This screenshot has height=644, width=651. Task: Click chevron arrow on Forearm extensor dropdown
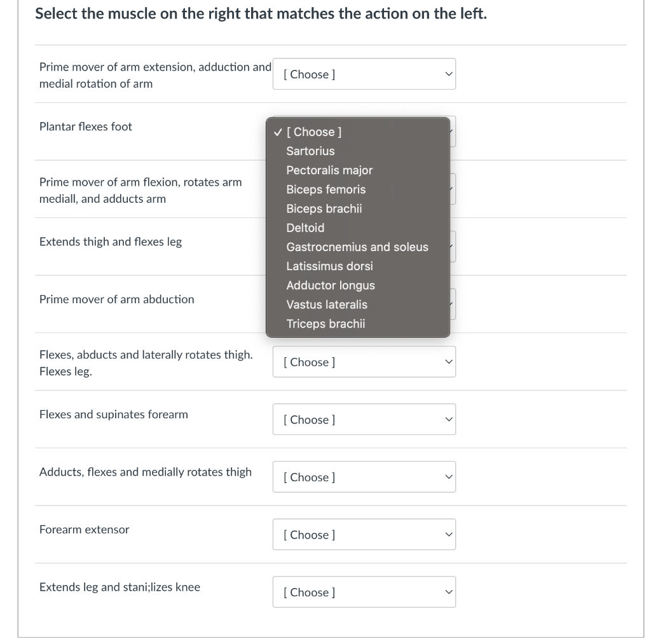click(x=448, y=535)
